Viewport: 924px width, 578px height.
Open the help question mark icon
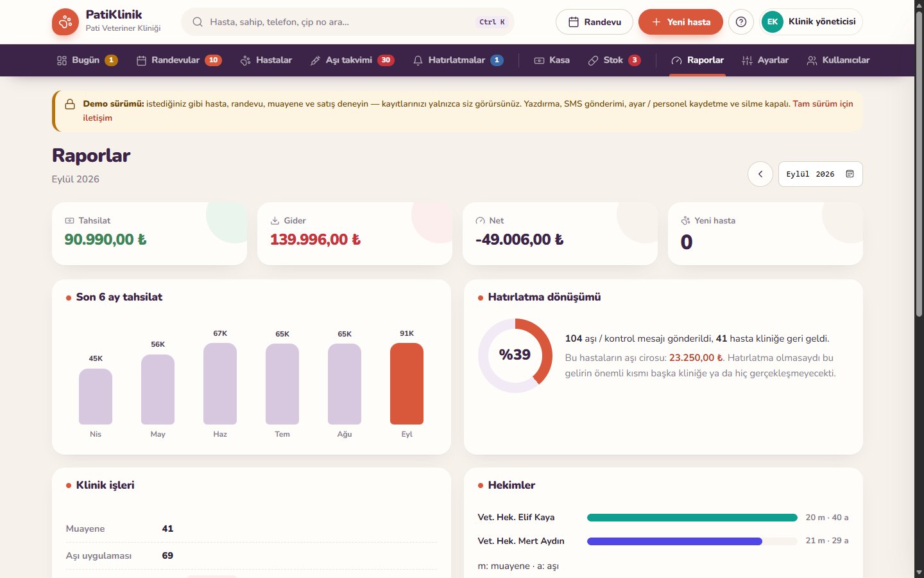click(x=741, y=22)
